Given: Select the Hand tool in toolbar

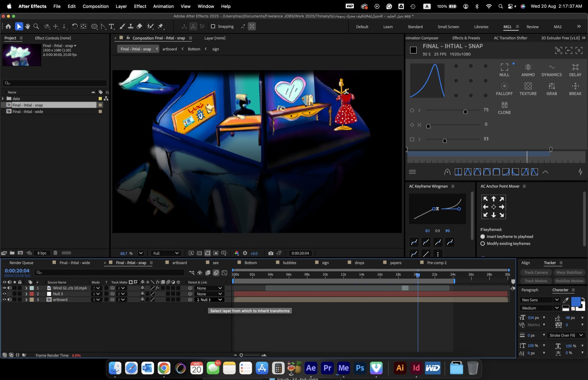Looking at the screenshot, I should pos(28,26).
